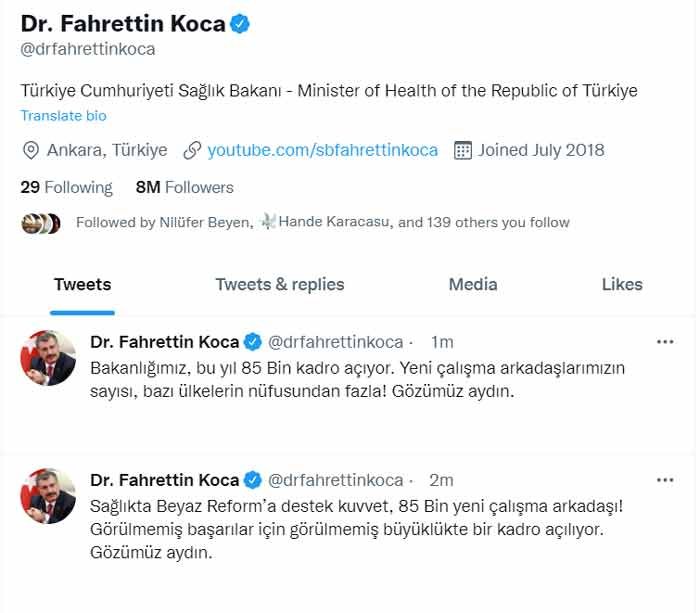View the 29 Following list

[66, 187]
